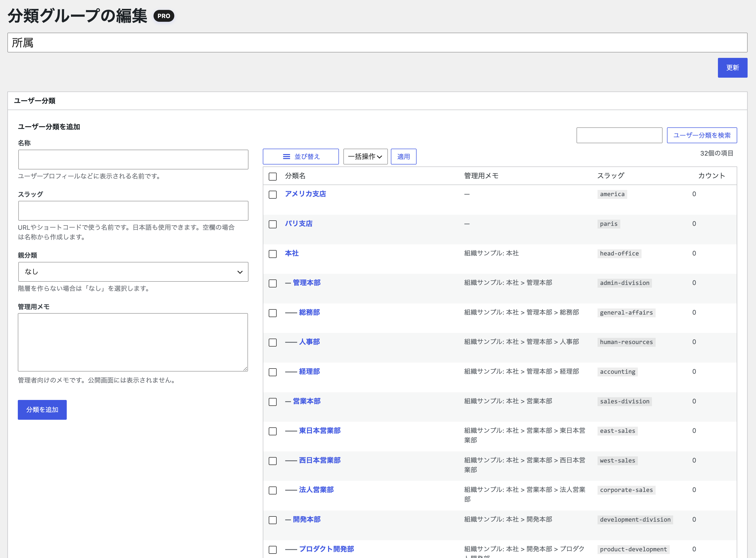This screenshot has height=558, width=756.
Task: Open the 開発本部 taxonomy link
Action: pyautogui.click(x=307, y=519)
